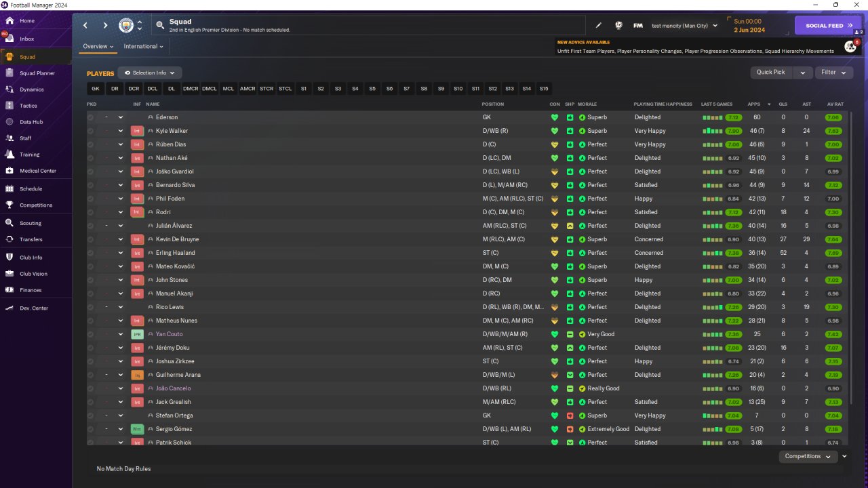Click the search magnifier icon
The image size is (868, 488).
tap(160, 26)
